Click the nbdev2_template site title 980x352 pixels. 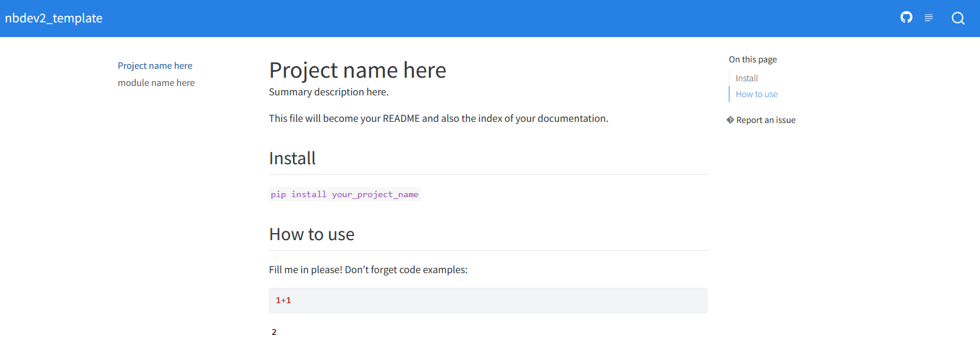(54, 18)
